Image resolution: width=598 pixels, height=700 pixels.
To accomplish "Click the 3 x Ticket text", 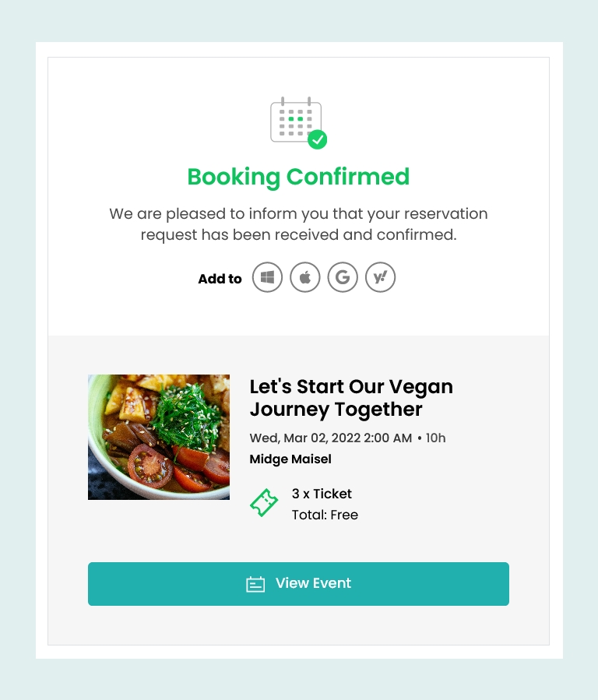I will pyautogui.click(x=322, y=494).
